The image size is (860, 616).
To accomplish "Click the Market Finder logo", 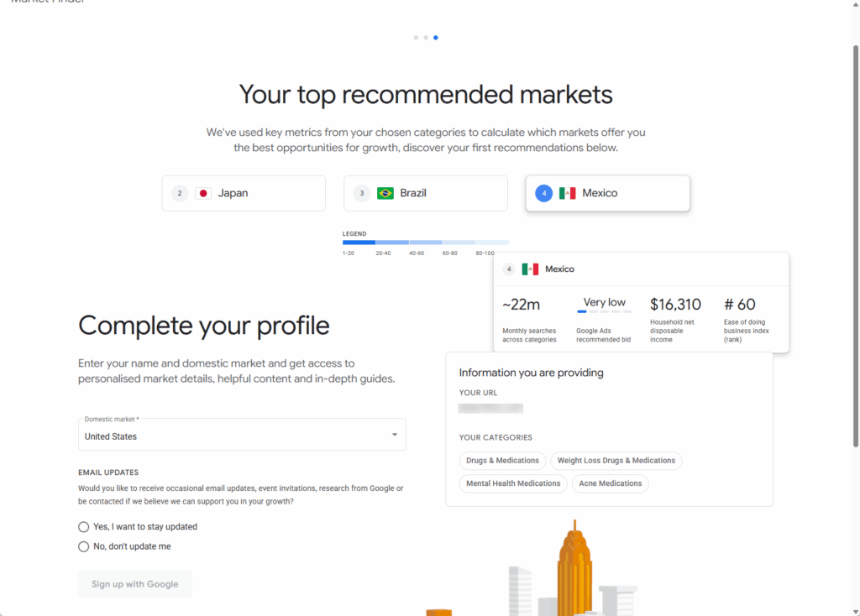I will coord(48,3).
